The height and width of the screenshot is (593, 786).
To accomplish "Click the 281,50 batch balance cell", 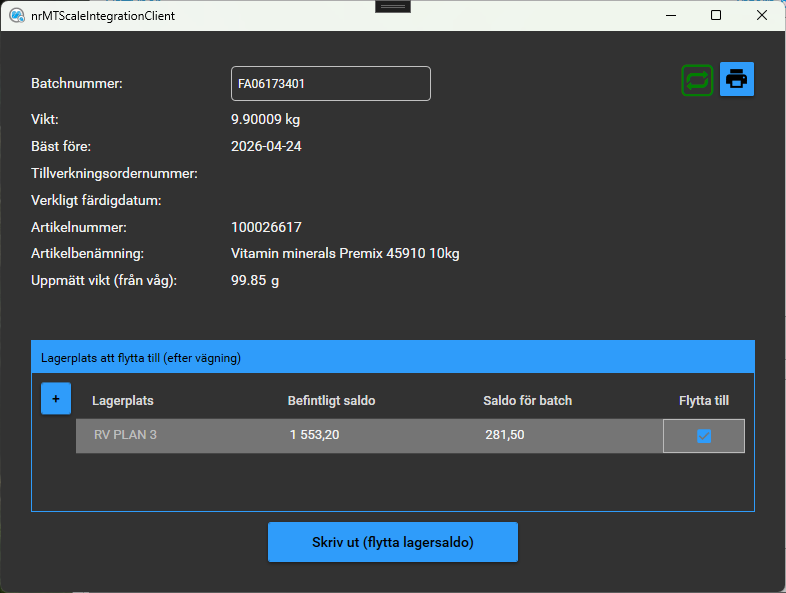I will tap(504, 435).
